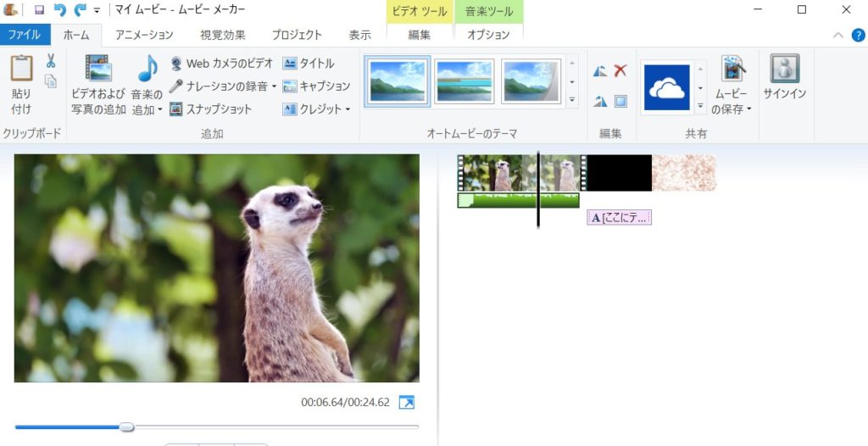
Task: Switch to the ホーム tab
Action: [76, 35]
